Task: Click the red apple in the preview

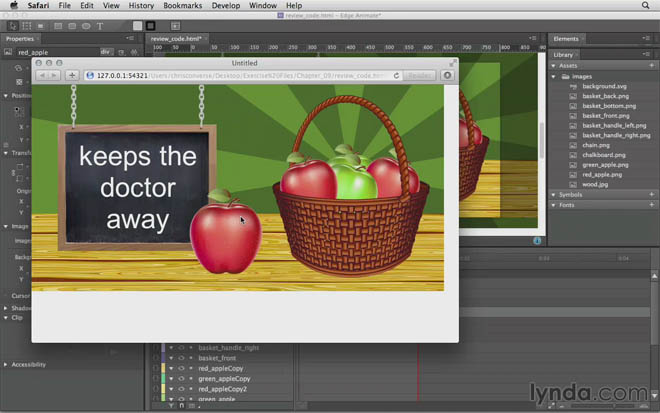Action: click(225, 234)
